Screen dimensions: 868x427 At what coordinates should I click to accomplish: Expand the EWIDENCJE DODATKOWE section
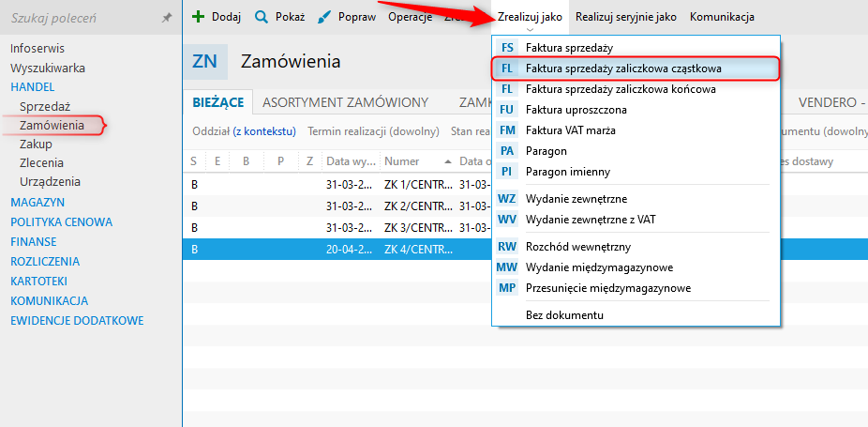click(x=77, y=321)
